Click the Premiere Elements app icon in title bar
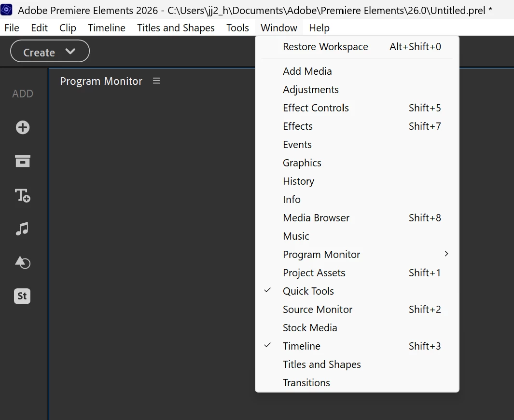This screenshot has height=420, width=514. pyautogui.click(x=6, y=10)
